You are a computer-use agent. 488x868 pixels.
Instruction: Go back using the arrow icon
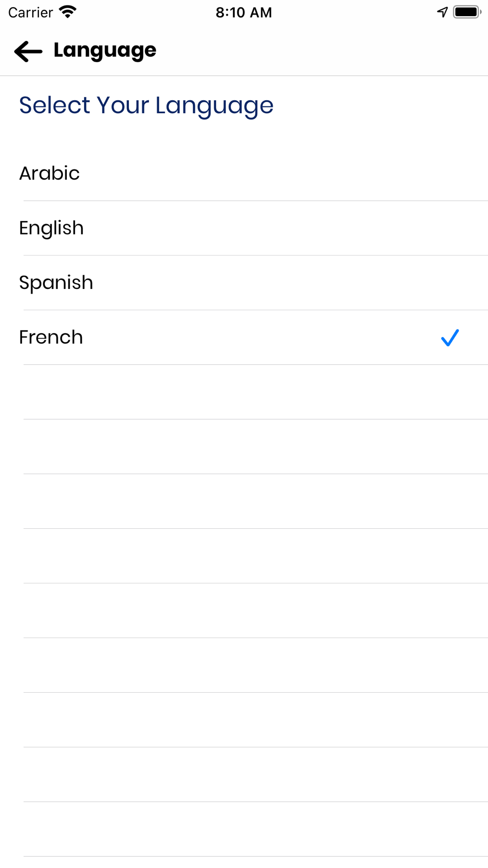pyautogui.click(x=28, y=51)
